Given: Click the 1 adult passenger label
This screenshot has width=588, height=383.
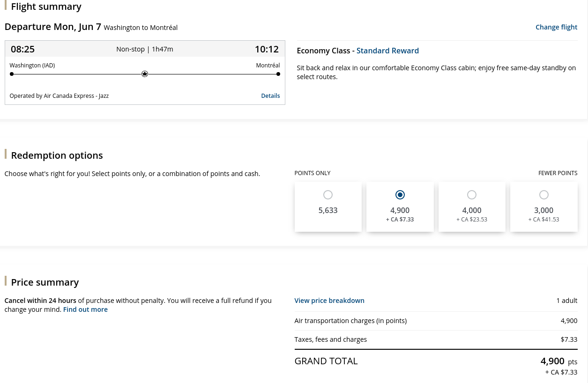Looking at the screenshot, I should point(566,301).
